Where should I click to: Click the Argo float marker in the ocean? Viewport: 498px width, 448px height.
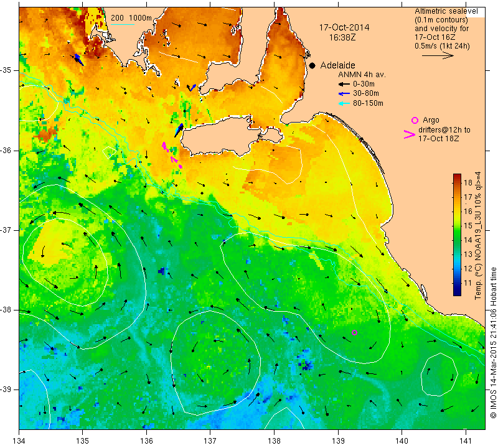pyautogui.click(x=354, y=332)
